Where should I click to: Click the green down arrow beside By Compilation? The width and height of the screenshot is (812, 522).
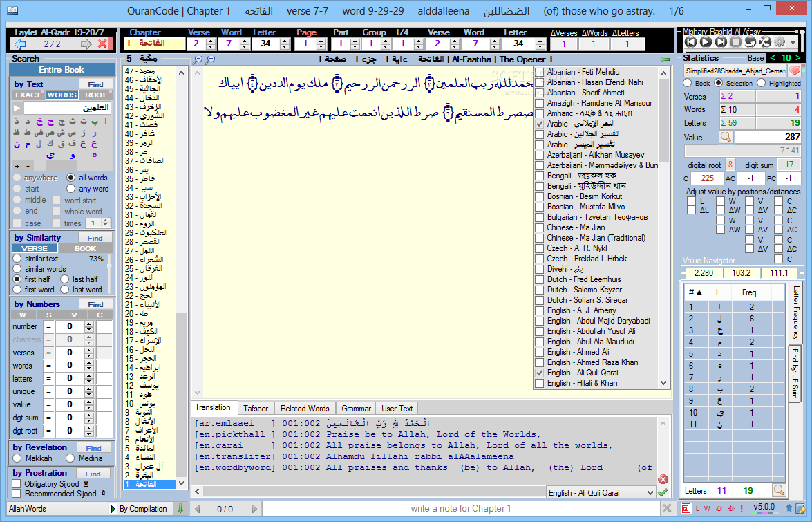(x=180, y=509)
